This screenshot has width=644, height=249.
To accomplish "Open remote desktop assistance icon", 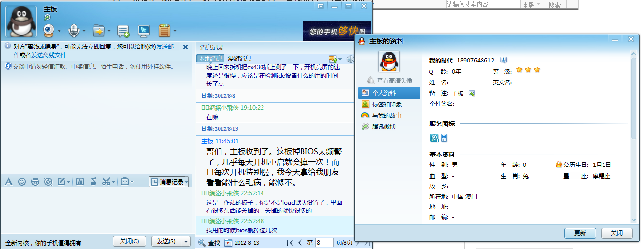I will pos(143,31).
